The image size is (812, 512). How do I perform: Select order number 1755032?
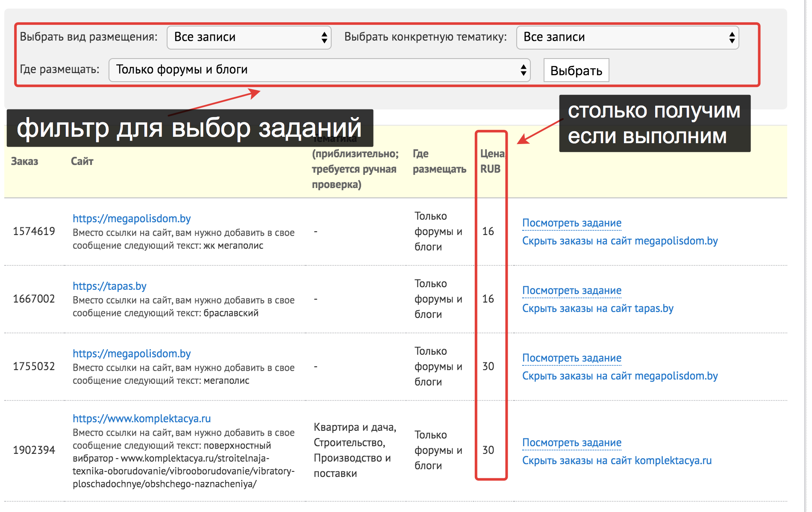34,366
